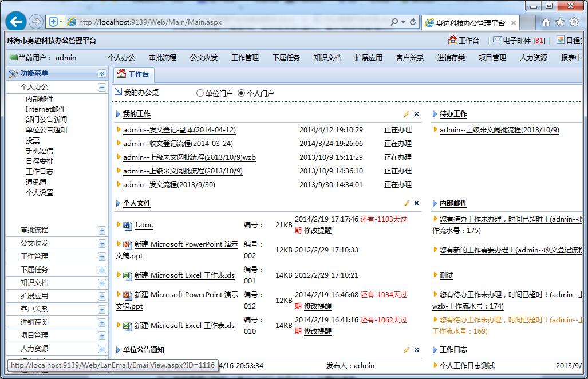Click the refresh icon in address bar
This screenshot has height=379, width=588.
click(x=412, y=22)
